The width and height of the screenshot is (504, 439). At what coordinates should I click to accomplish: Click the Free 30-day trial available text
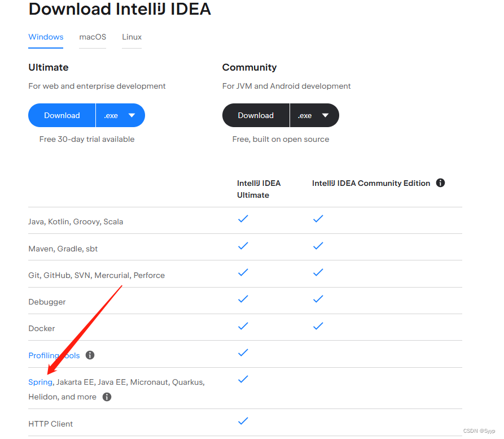(x=87, y=139)
